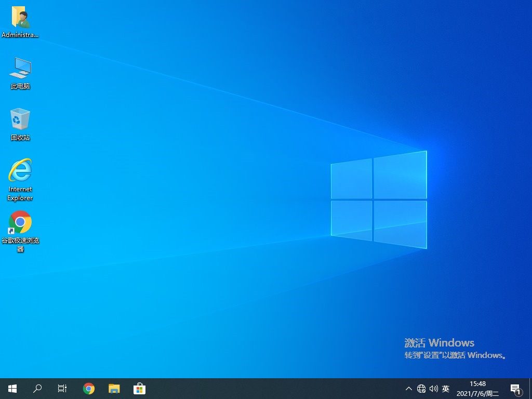The image size is (532, 399).
Task: Open the clock showing 15:48
Action: (x=477, y=389)
